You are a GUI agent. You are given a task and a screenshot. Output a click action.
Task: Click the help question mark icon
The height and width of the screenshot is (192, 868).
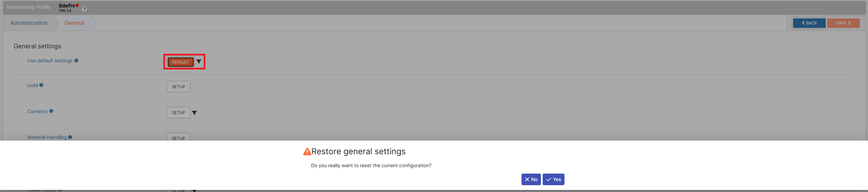click(85, 9)
